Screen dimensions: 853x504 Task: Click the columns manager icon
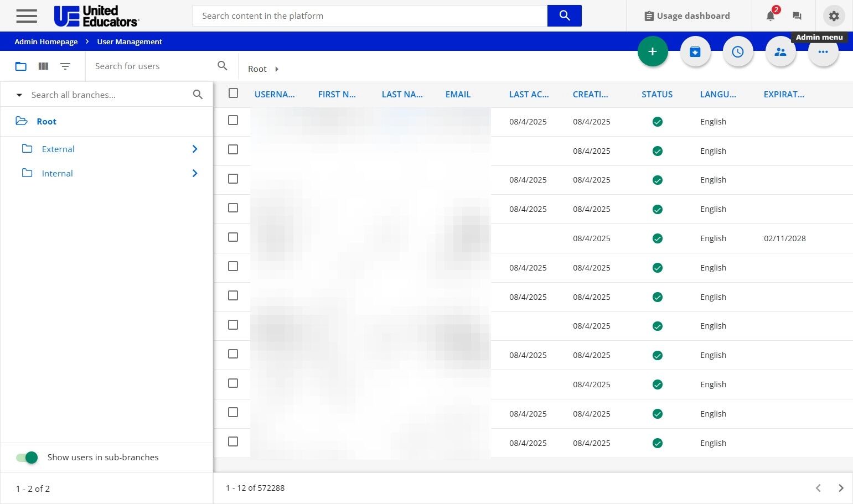pos(43,66)
